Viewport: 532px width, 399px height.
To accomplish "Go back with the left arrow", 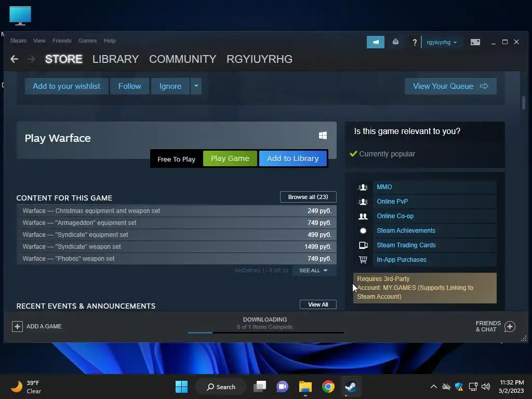I will tap(14, 59).
